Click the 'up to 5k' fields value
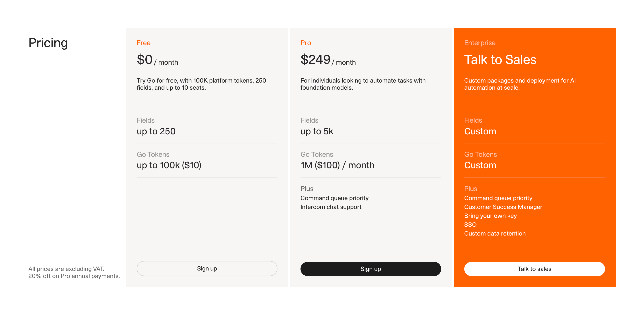Screen dimensions: 644x315 (317, 131)
